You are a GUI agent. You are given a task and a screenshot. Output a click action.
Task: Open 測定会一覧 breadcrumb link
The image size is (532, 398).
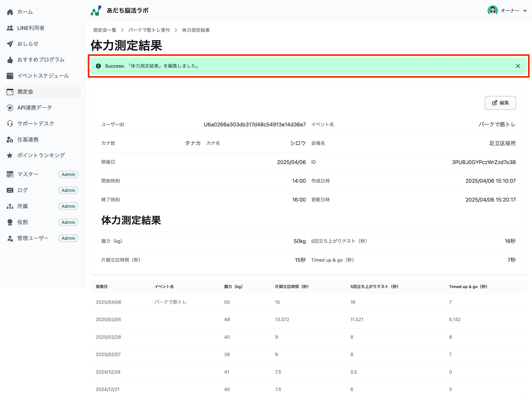pos(105,30)
